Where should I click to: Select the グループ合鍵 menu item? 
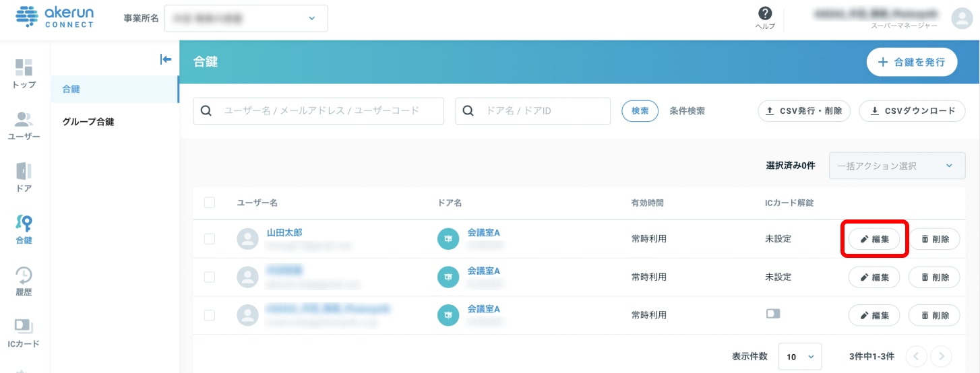coord(88,122)
